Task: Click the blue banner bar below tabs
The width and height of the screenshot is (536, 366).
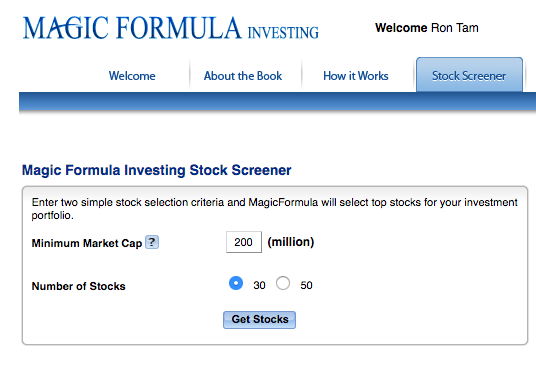Action: coord(277,101)
